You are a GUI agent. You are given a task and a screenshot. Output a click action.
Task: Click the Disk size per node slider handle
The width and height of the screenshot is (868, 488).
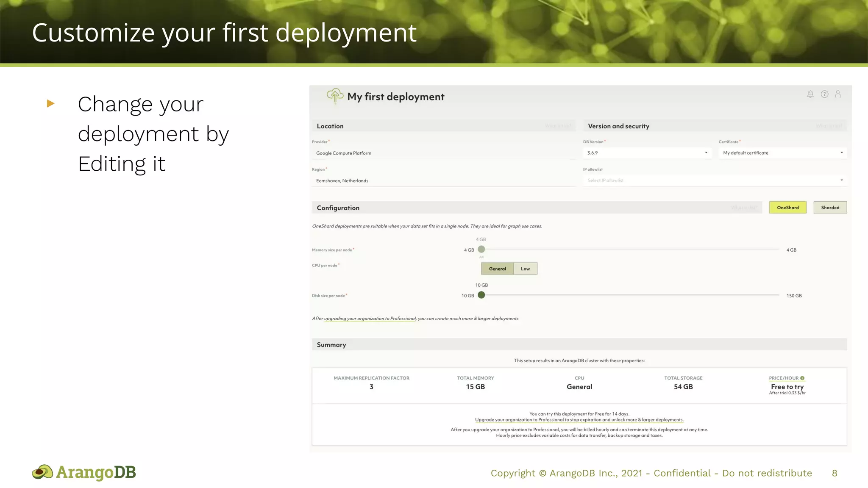point(481,295)
